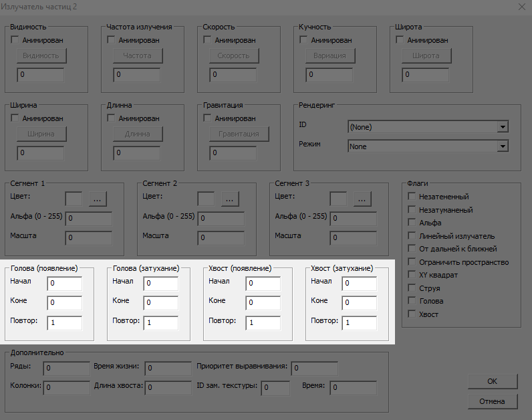
Task: Focus the Приоритет выравнивания input field
Action: tap(315, 369)
